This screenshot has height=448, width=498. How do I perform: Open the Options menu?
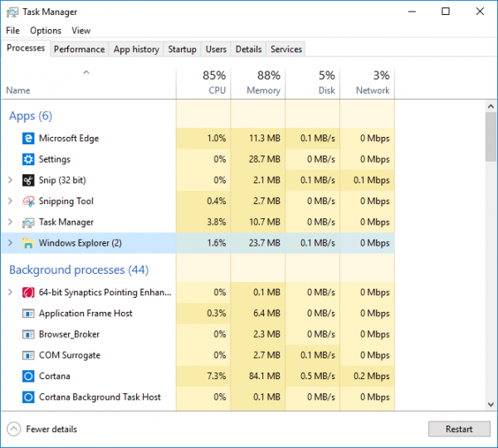point(46,31)
